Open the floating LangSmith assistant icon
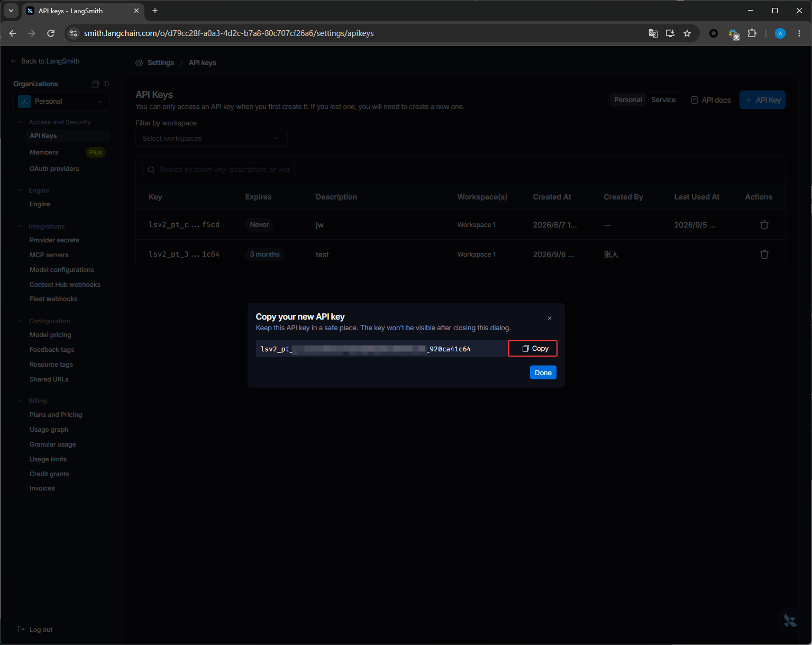Image resolution: width=812 pixels, height=645 pixels. pyautogui.click(x=790, y=620)
